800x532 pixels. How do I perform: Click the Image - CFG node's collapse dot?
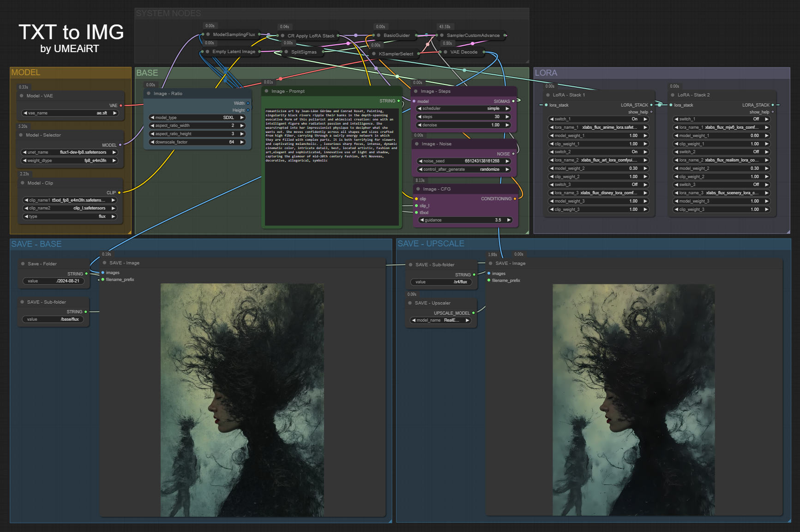(418, 189)
